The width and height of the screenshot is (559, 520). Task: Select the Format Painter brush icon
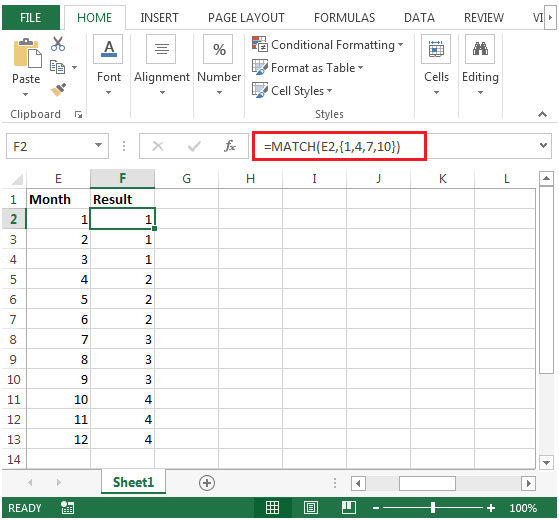pos(58,90)
